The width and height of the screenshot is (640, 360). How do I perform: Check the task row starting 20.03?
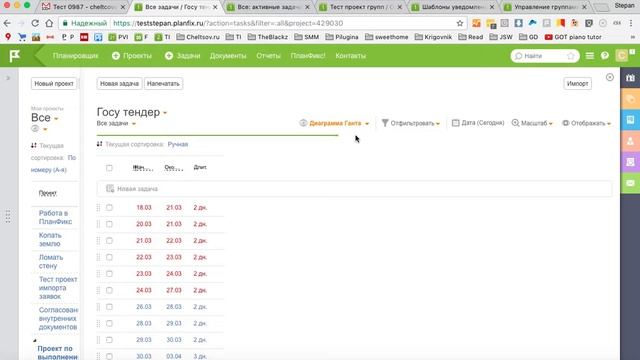click(x=109, y=224)
